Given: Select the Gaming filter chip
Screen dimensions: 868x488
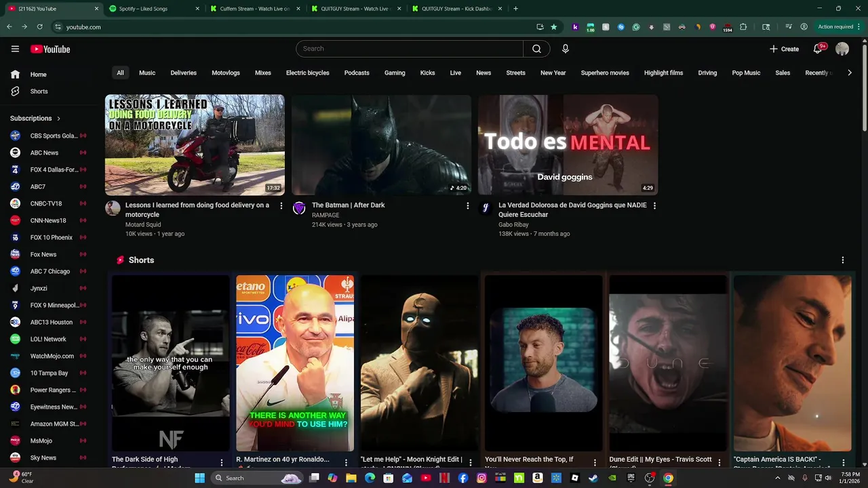Looking at the screenshot, I should tap(395, 73).
